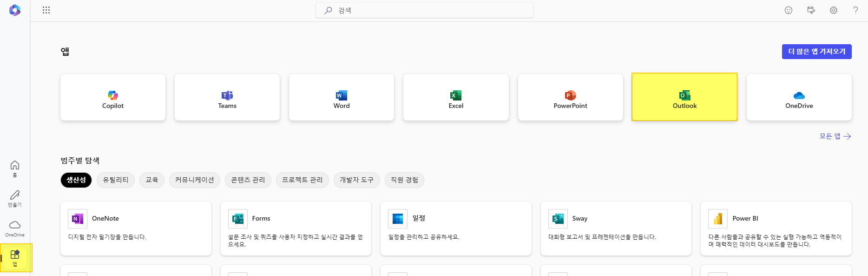868x276 pixels.
Task: Click the icon left of the settings gear
Action: coord(811,10)
